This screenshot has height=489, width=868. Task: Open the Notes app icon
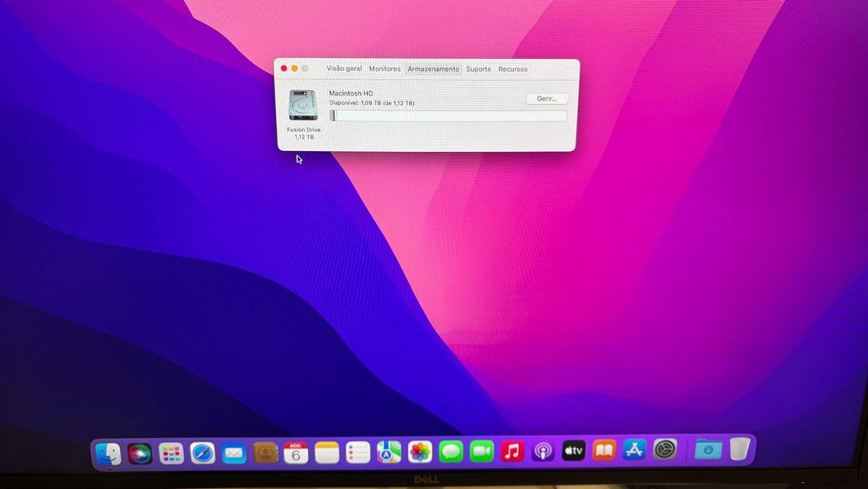[327, 453]
